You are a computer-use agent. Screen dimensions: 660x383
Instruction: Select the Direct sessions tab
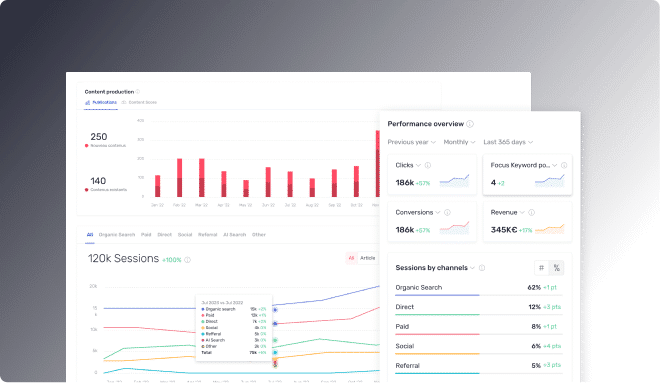tap(165, 235)
